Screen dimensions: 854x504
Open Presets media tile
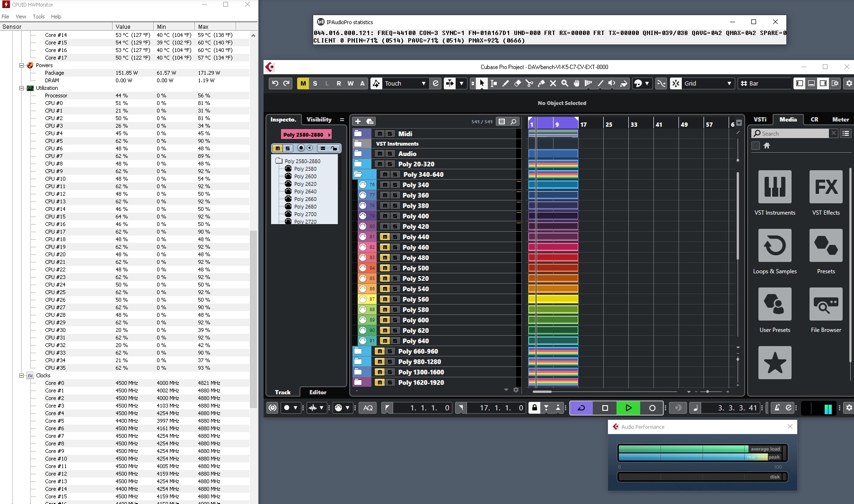(x=826, y=252)
